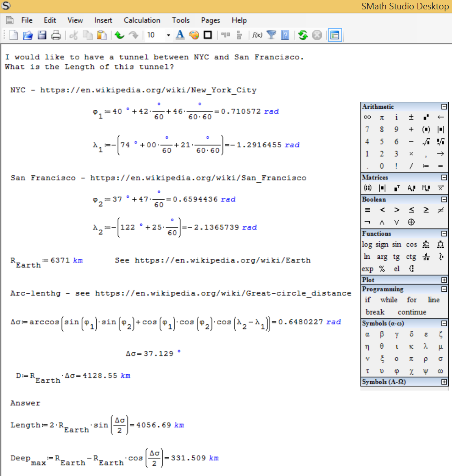Recalculate the worksheet with the green refresh icon

(x=303, y=35)
